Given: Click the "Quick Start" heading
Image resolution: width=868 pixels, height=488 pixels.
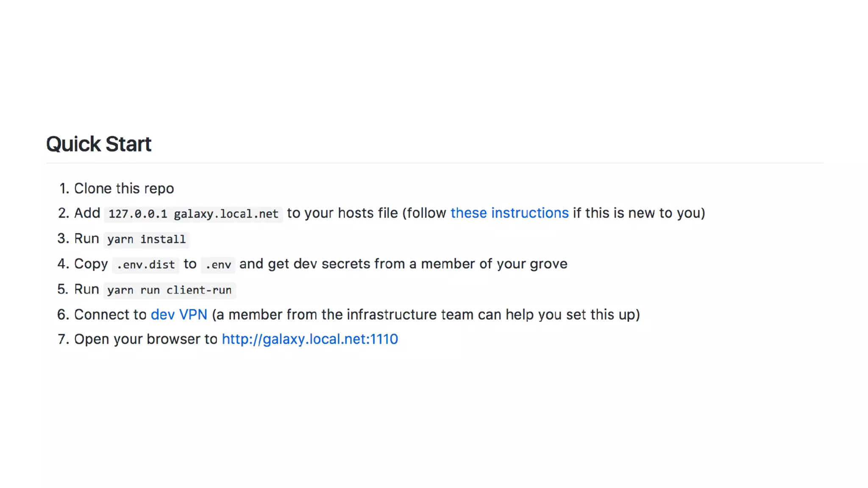Looking at the screenshot, I should [x=99, y=144].
